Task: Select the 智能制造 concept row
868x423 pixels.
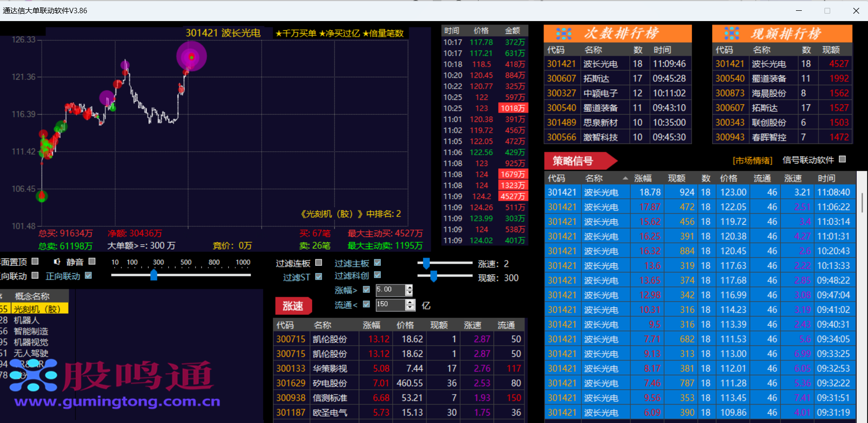Action: (34, 331)
